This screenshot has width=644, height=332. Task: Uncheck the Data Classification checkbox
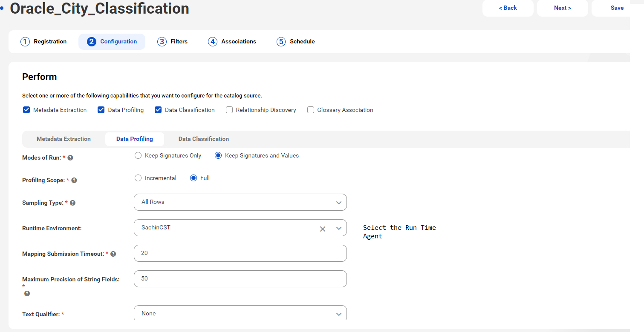coord(158,110)
